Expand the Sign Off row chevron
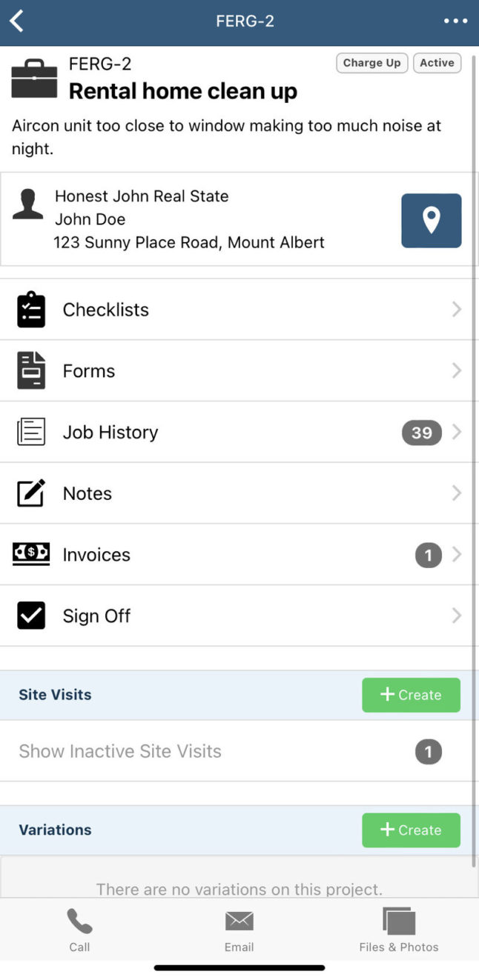Viewport: 479px width, 980px height. click(x=457, y=616)
